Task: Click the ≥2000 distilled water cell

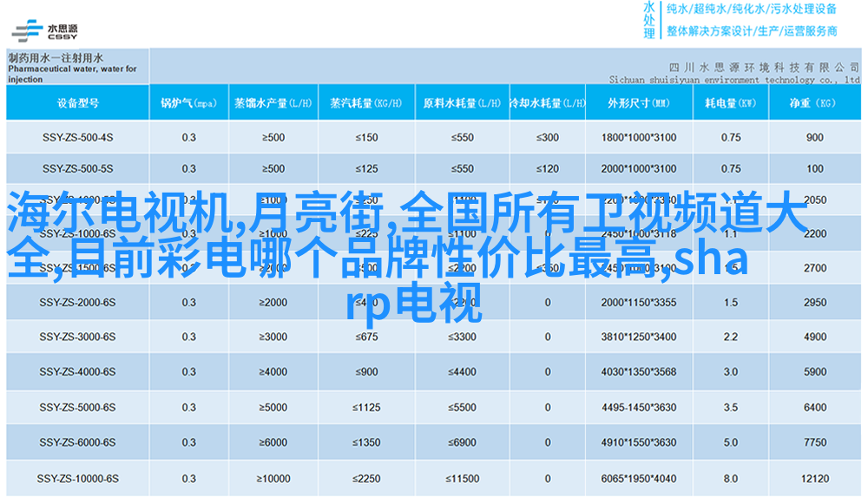Action: point(273,303)
